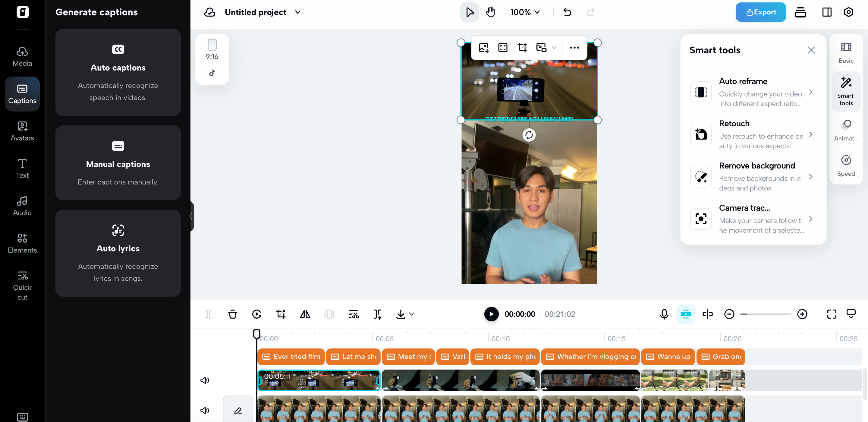The image size is (868, 422).
Task: Mute the top video track
Action: pos(205,380)
